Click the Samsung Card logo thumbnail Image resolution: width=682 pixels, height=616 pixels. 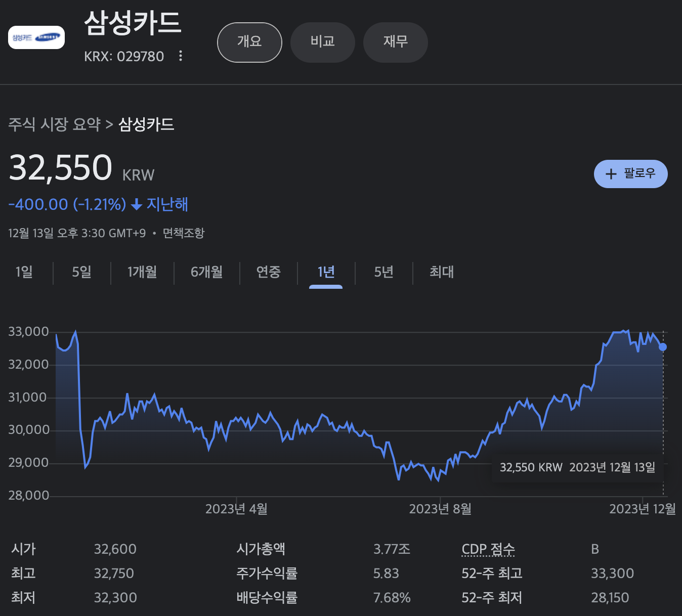coord(36,37)
